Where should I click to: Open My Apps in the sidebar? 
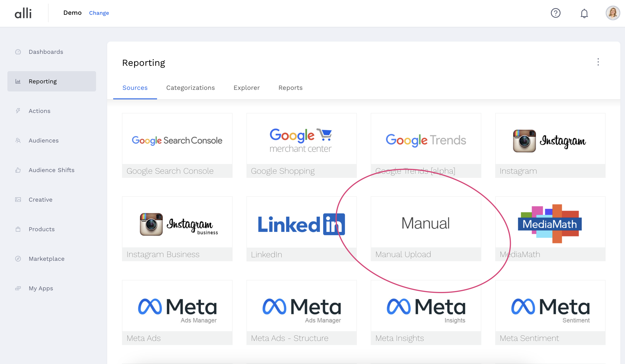(52, 288)
